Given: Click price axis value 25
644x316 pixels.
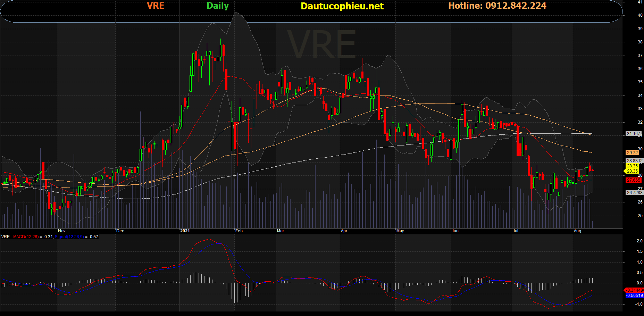Looking at the screenshot, I should pos(640,216).
